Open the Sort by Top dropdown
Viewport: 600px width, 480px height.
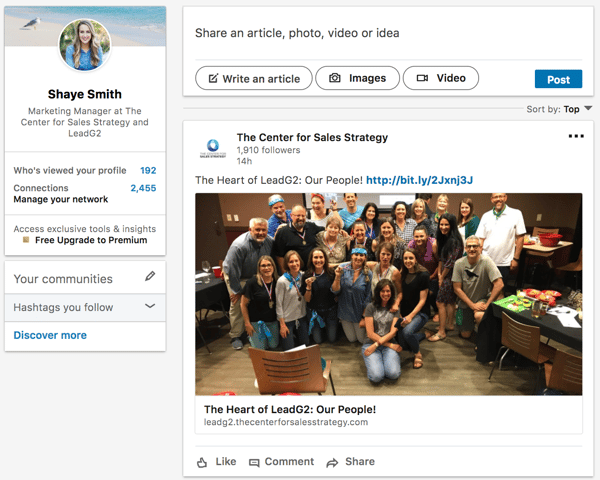[x=559, y=109]
